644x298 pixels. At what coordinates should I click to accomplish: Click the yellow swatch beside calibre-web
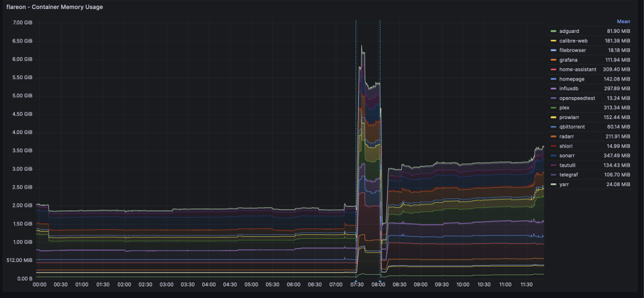coord(553,41)
